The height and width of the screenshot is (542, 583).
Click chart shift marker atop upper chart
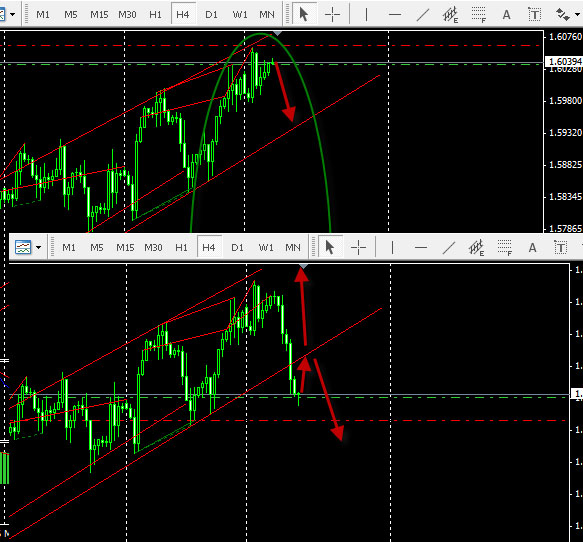click(277, 33)
